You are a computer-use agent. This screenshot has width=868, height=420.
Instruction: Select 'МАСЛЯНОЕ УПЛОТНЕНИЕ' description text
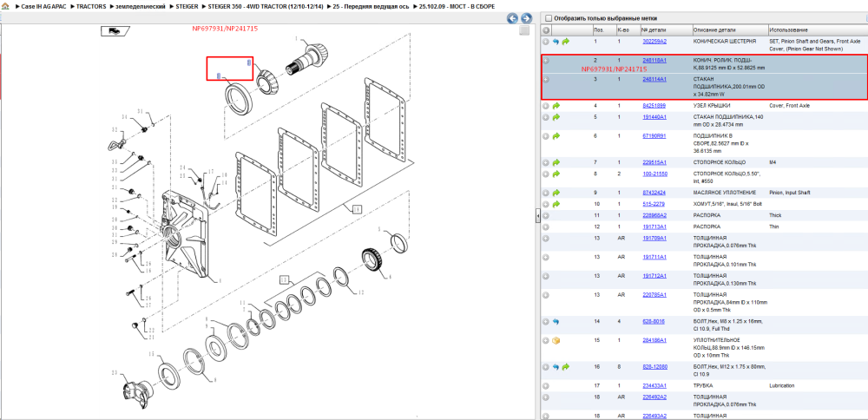pyautogui.click(x=723, y=193)
